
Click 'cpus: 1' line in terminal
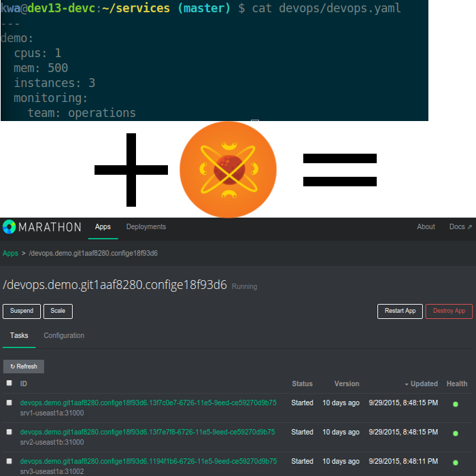37,53
